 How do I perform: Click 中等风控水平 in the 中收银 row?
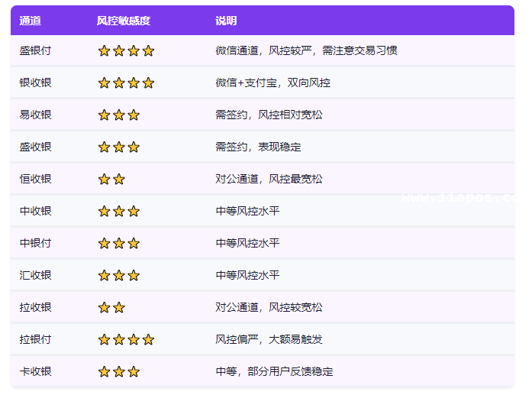(247, 211)
